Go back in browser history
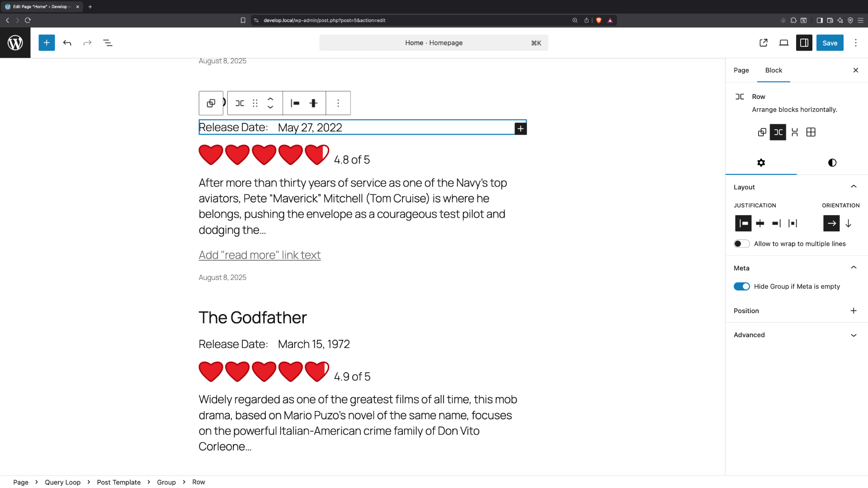The height and width of the screenshot is (488, 868). (7, 20)
